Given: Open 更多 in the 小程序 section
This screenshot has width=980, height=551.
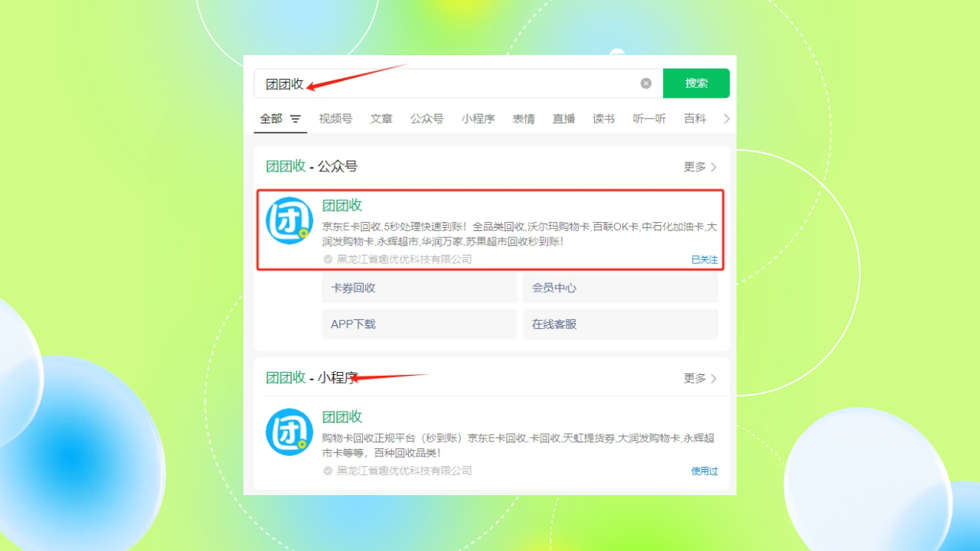Looking at the screenshot, I should [x=701, y=378].
